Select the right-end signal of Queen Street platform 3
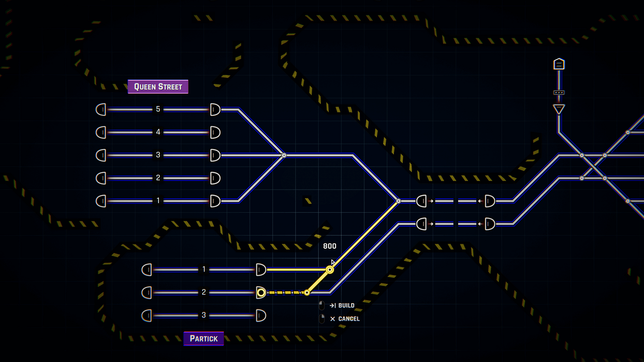 (x=215, y=155)
